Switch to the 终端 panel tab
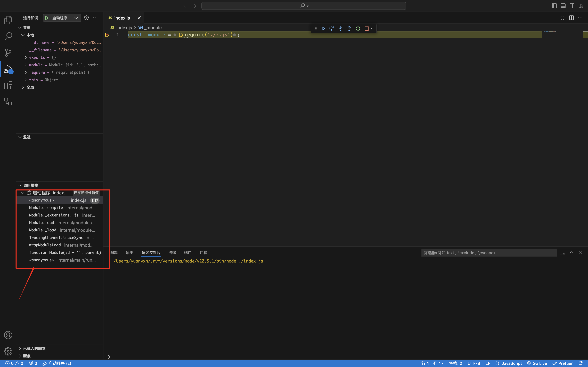This screenshot has height=367, width=588. (172, 253)
